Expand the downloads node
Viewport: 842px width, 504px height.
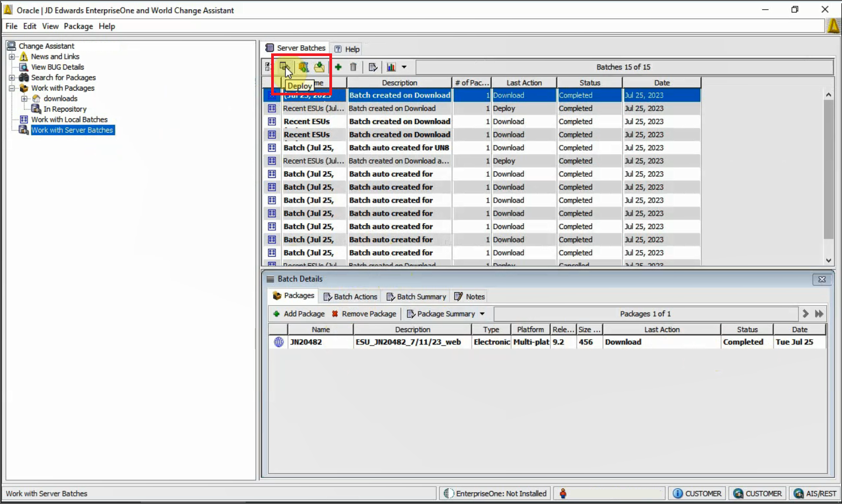tap(24, 99)
